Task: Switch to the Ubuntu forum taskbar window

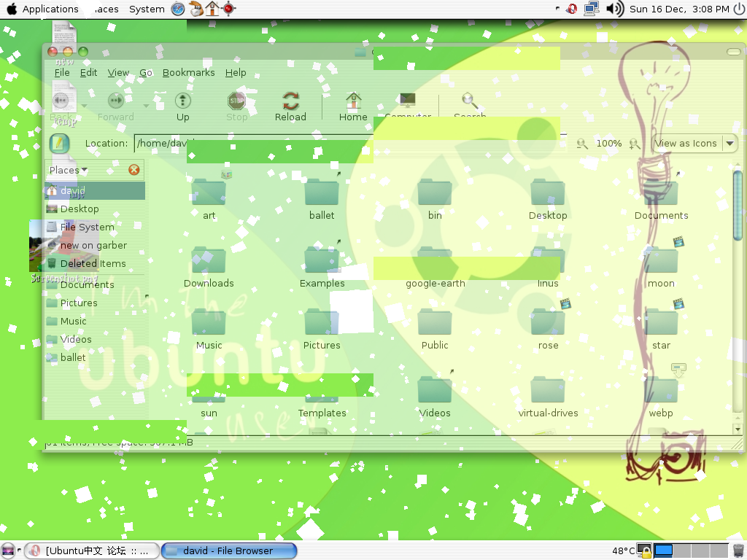Action: point(92,551)
